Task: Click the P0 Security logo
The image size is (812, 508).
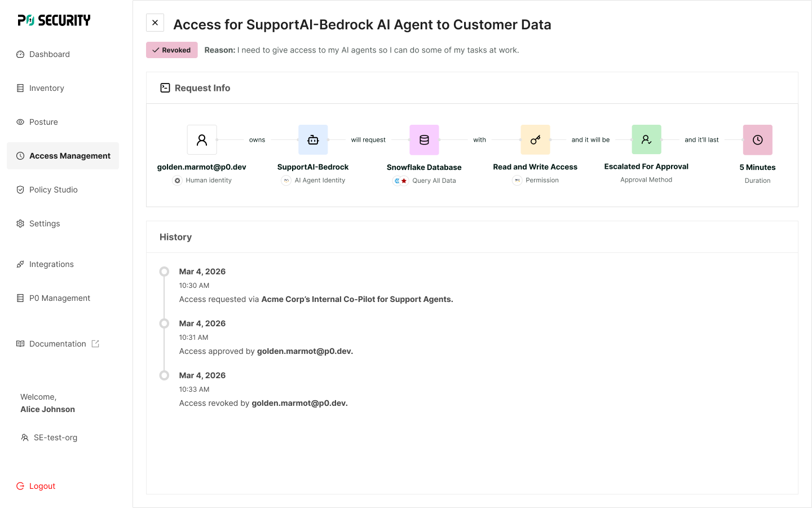Action: coord(54,20)
